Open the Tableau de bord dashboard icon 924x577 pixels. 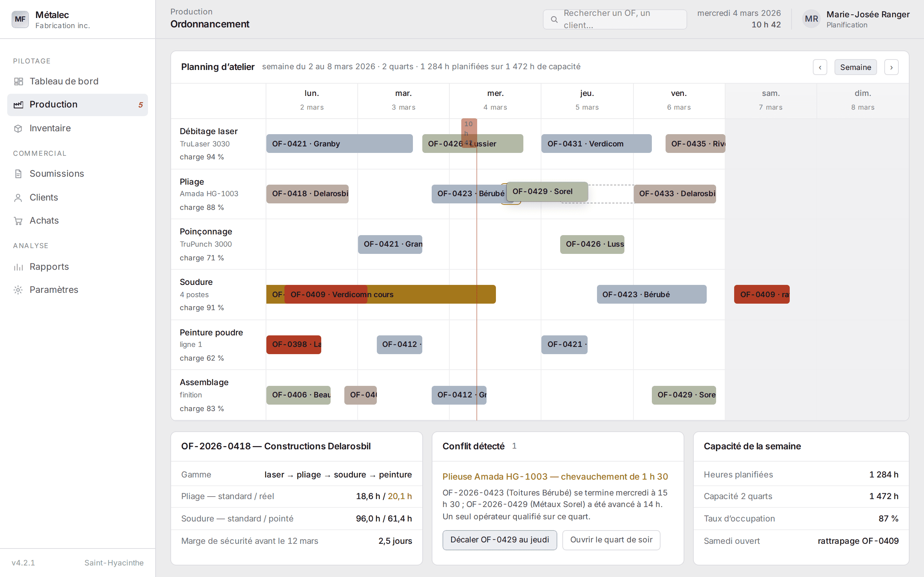click(18, 81)
